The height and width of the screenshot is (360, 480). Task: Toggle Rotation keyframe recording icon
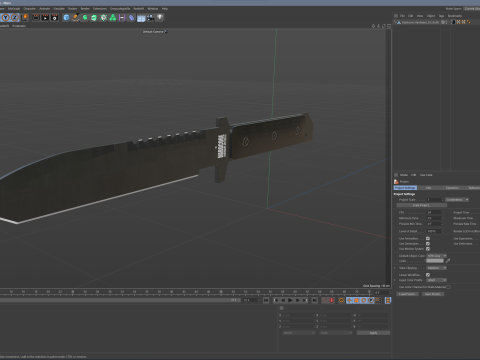pos(364,300)
